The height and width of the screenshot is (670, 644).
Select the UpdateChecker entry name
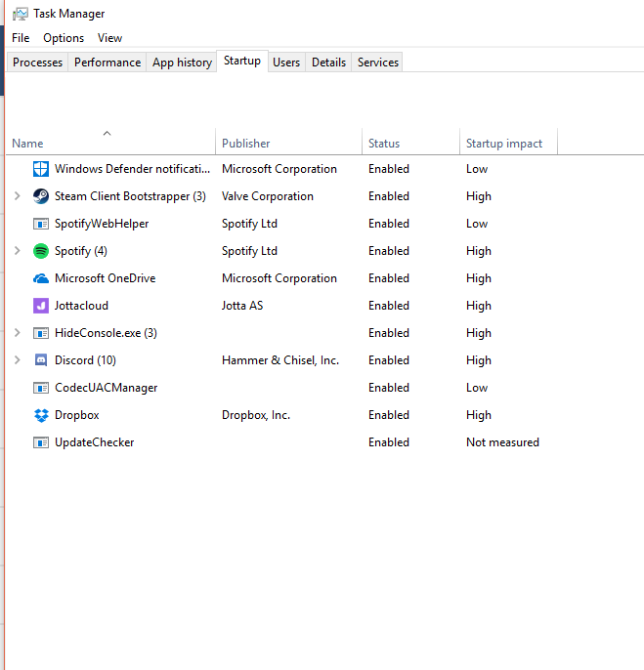(94, 442)
